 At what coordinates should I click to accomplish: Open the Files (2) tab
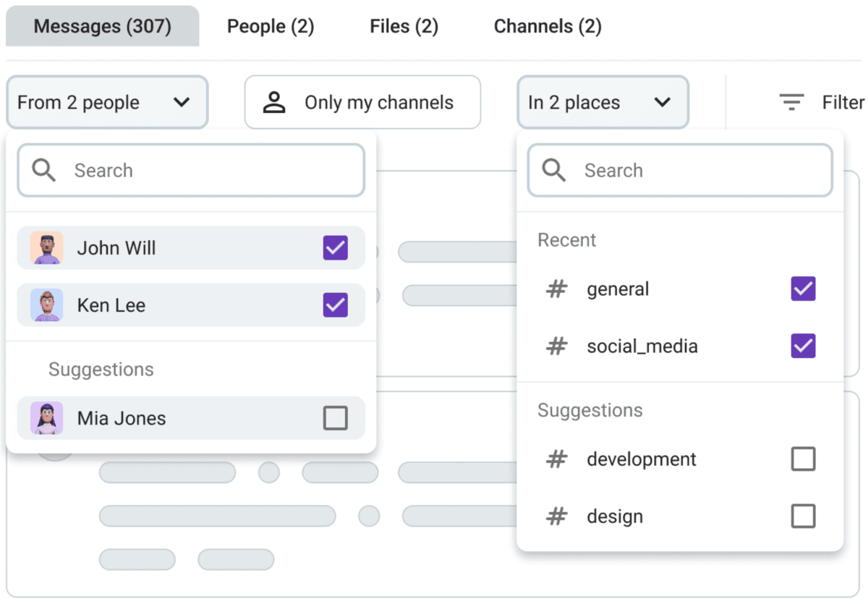(404, 27)
